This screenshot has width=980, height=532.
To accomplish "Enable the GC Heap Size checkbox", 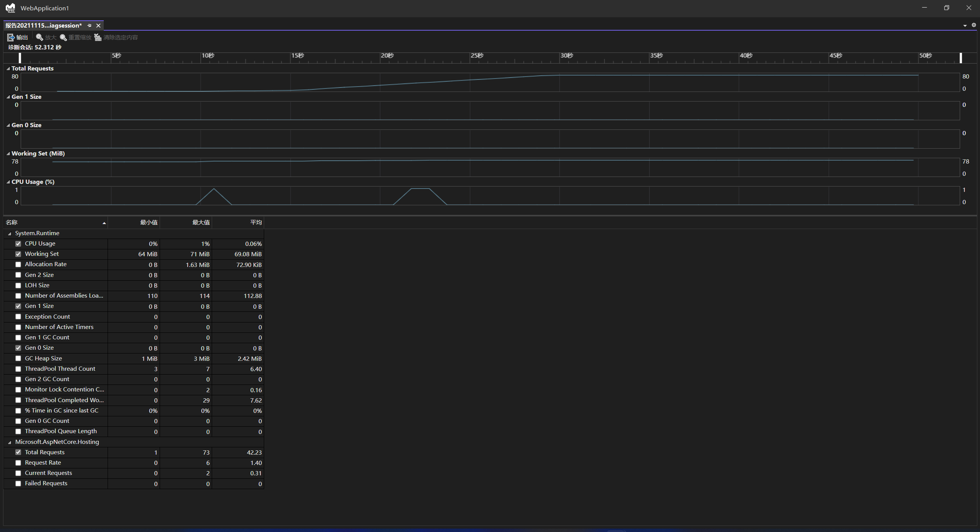I will (x=18, y=358).
